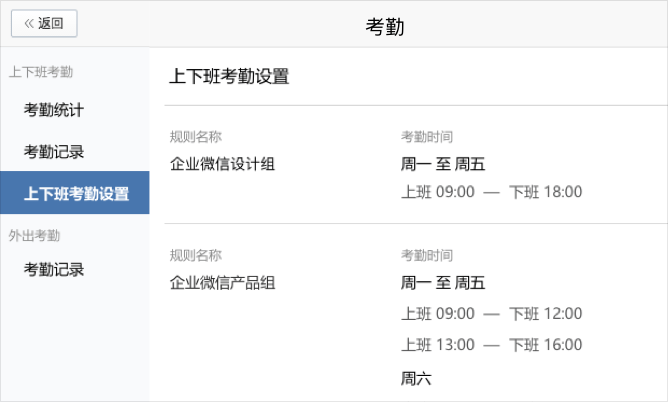Open 考勤记录 under 外出考勤
The height and width of the screenshot is (402, 668).
(x=54, y=269)
